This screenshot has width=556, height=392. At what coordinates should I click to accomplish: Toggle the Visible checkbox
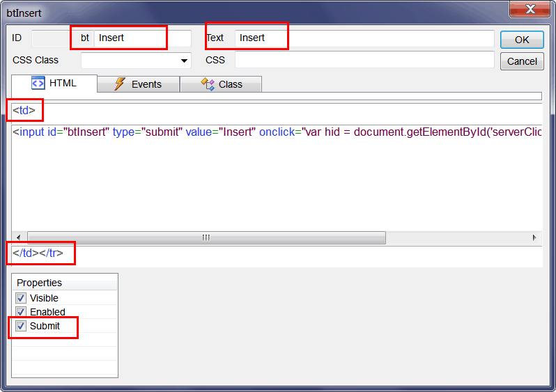(21, 298)
